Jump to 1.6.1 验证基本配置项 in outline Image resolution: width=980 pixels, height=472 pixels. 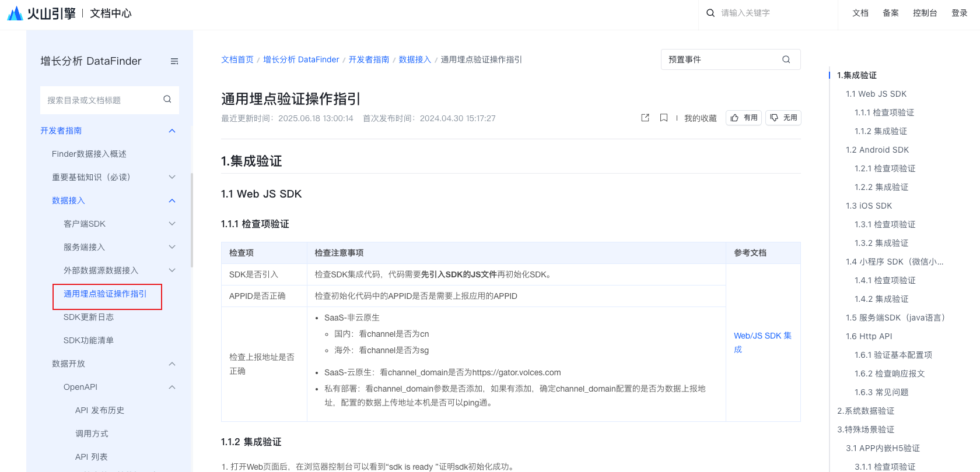(893, 355)
